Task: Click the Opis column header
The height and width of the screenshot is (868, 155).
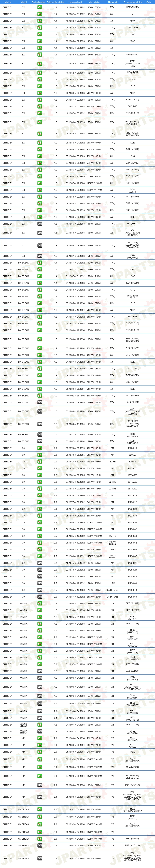Action: pyautogui.click(x=149, y=2)
